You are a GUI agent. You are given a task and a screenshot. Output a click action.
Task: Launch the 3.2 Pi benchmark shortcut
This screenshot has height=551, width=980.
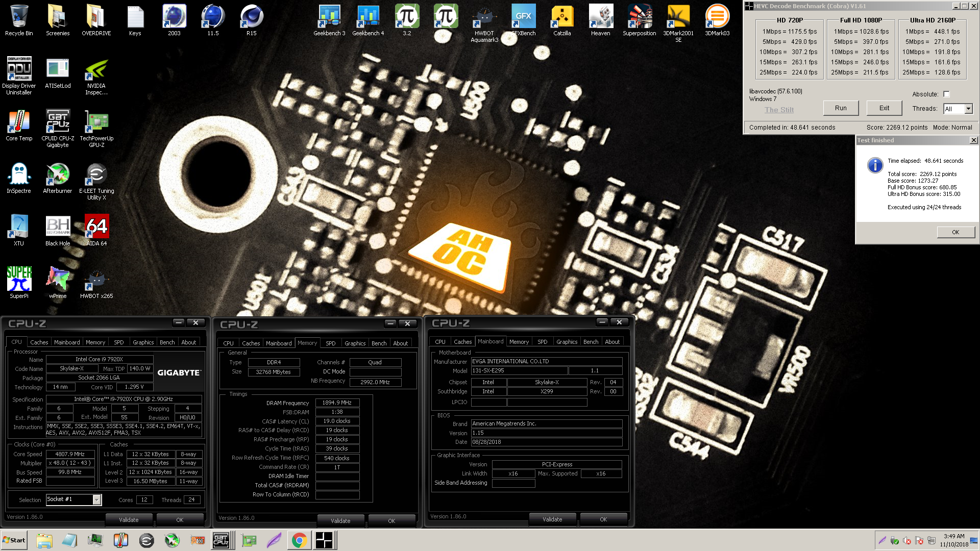[407, 20]
